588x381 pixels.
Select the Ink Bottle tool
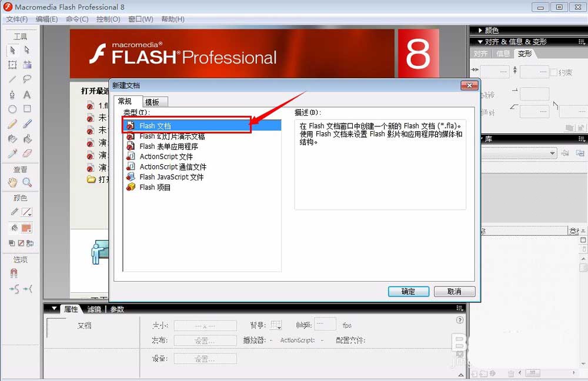coord(12,139)
